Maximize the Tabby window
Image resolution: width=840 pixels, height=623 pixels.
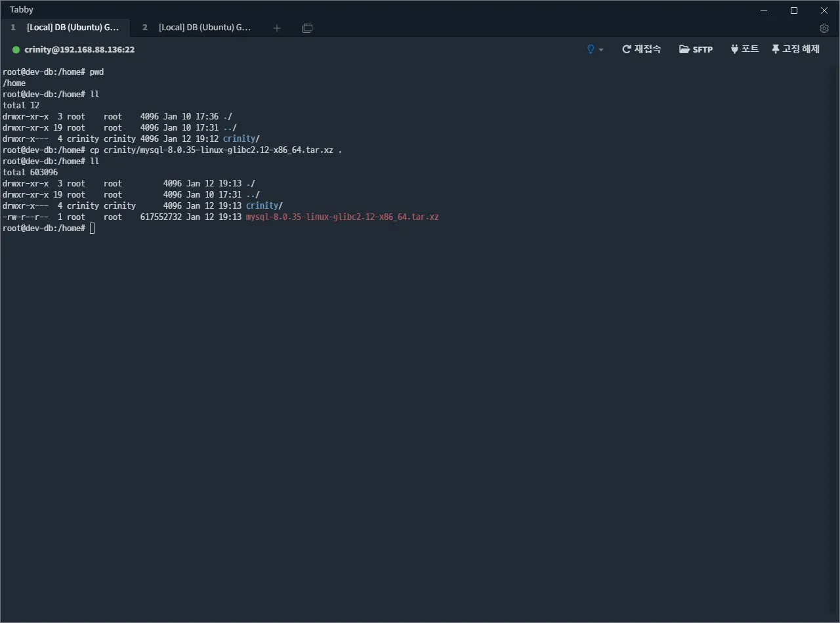[x=794, y=11]
